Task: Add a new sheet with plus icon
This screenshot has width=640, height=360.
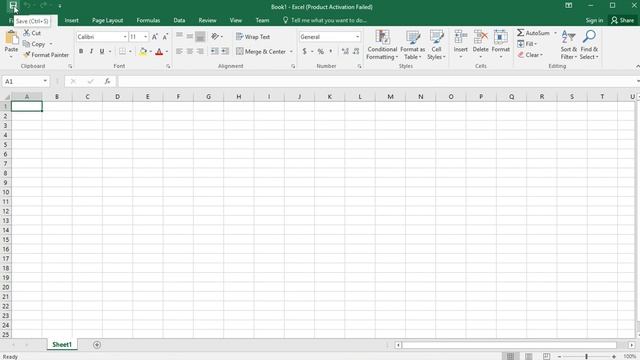Action: click(97, 345)
